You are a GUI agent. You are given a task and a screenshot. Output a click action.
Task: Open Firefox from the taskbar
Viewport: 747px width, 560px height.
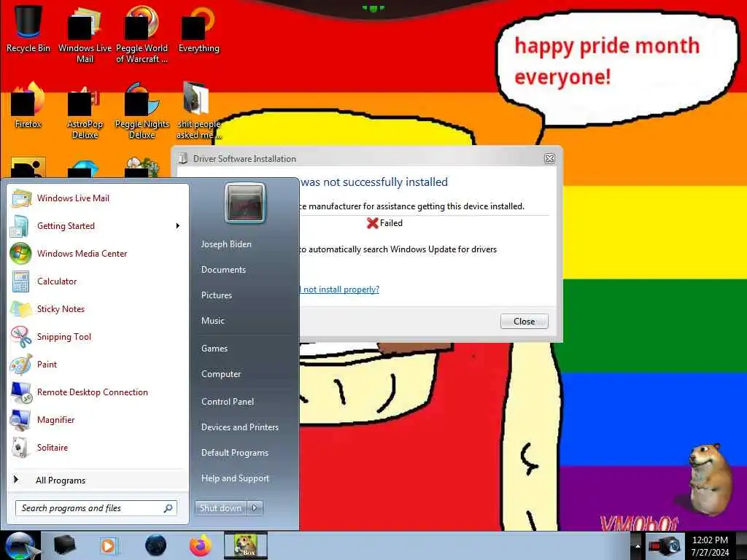201,545
